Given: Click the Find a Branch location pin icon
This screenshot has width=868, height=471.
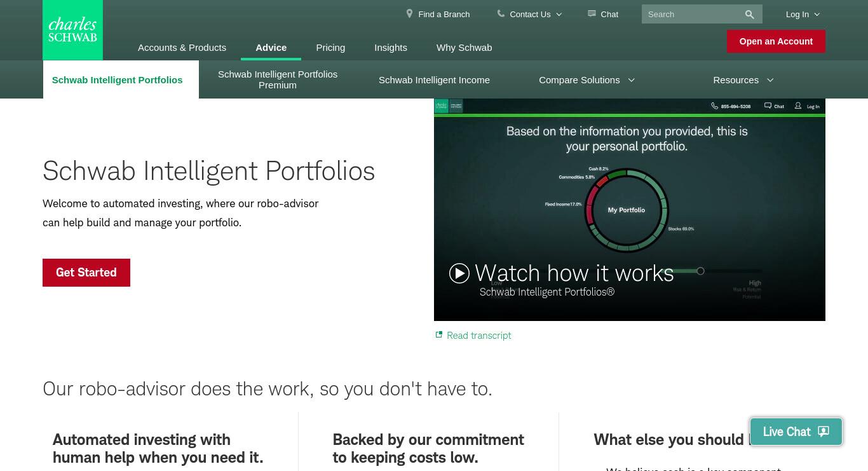Looking at the screenshot, I should 409,13.
